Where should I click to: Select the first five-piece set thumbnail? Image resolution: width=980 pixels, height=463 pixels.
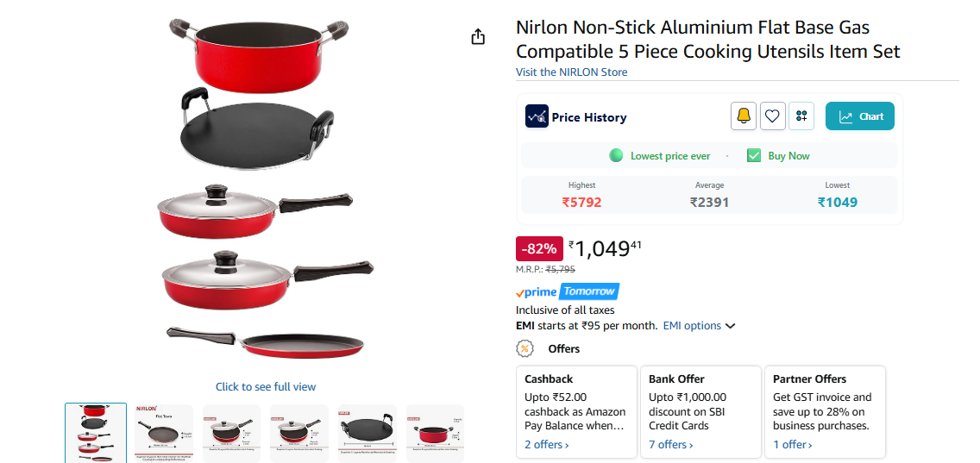click(96, 433)
